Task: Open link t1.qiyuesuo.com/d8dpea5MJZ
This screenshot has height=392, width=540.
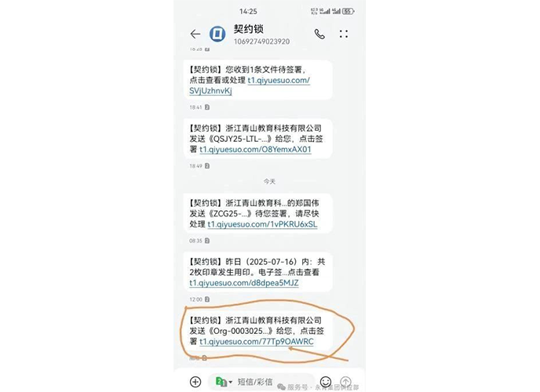Action: [x=244, y=283]
